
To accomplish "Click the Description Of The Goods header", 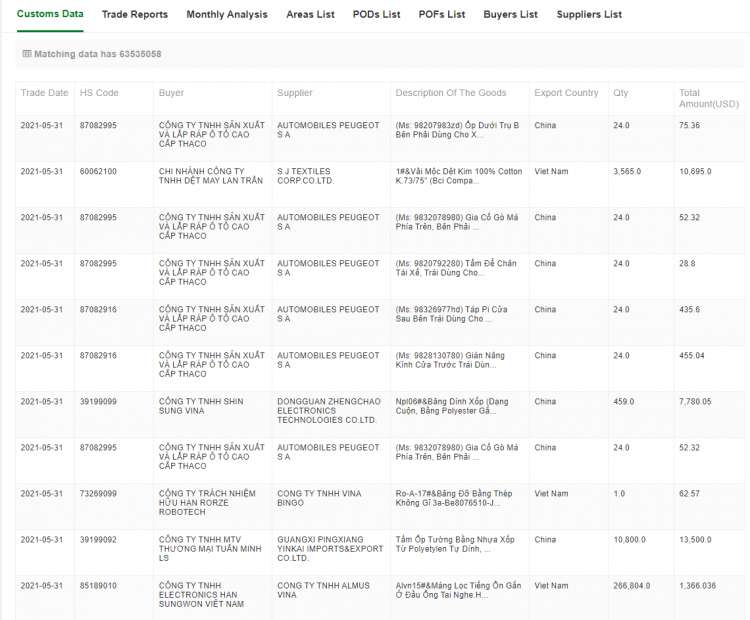I will (451, 93).
